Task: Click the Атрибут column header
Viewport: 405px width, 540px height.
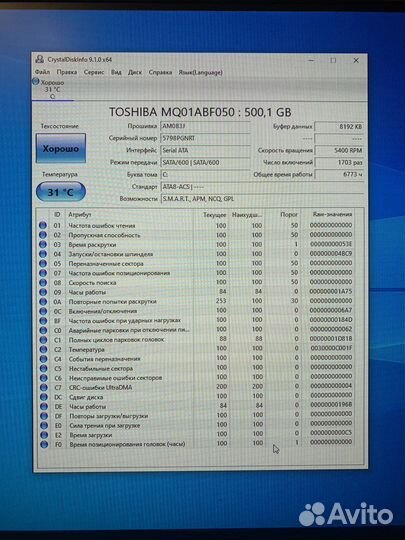Action: click(x=80, y=215)
